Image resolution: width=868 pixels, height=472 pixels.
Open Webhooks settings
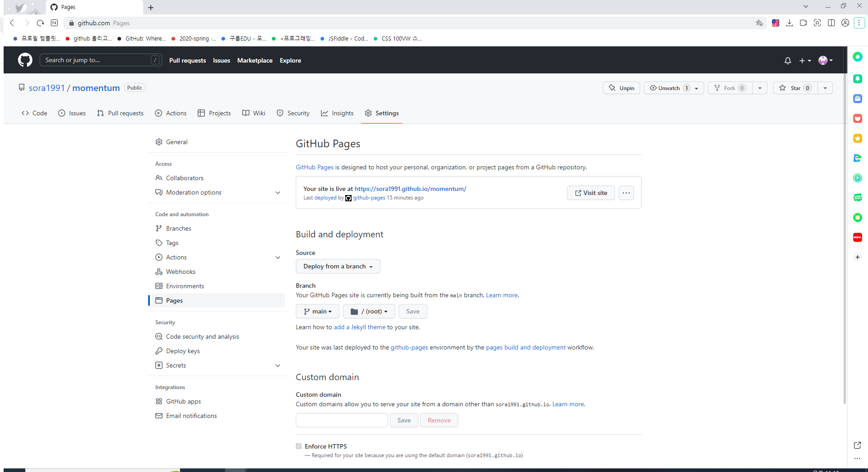coord(218,272)
